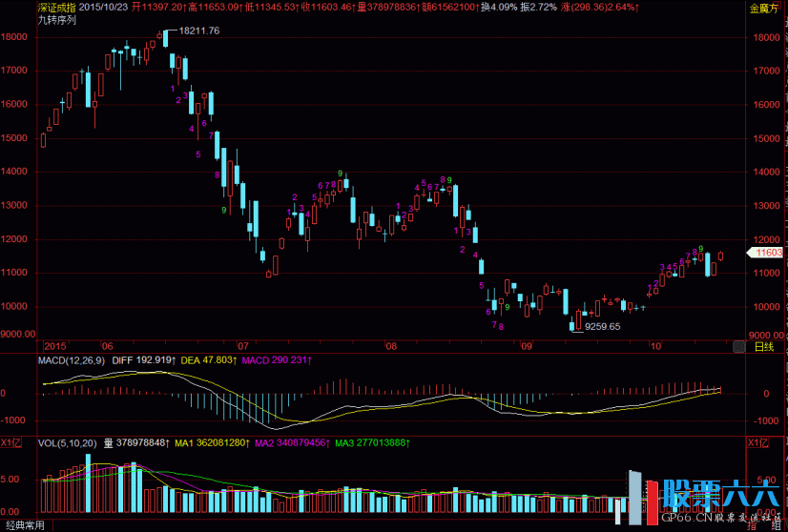This screenshot has height=532, width=788.
Task: Click the red 11603 current price tag
Action: (767, 253)
